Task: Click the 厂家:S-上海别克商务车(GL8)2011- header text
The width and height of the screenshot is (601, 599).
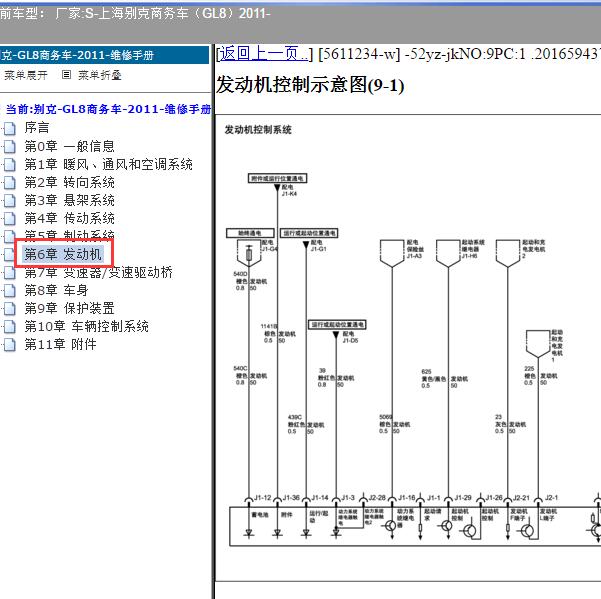Action: point(163,14)
